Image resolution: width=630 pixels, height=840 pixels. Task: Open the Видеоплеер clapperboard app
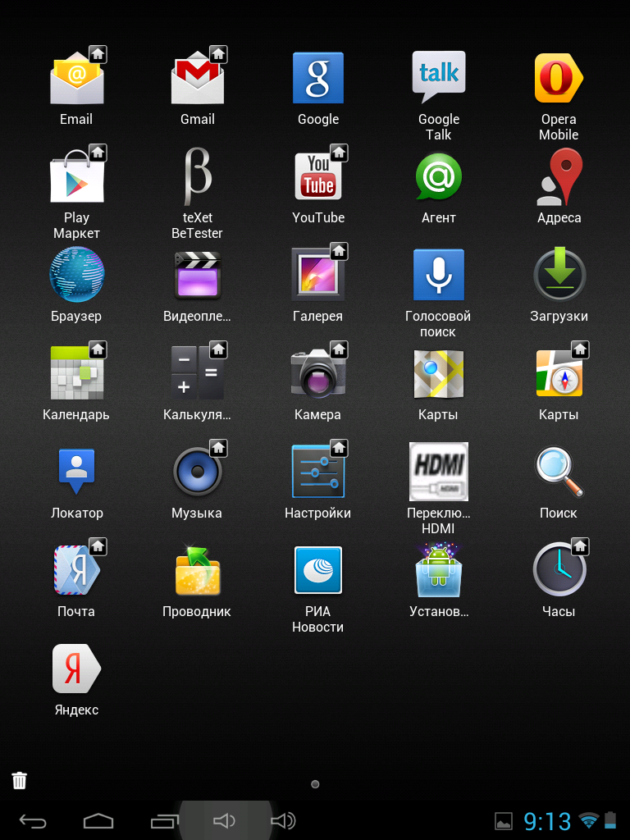point(198,275)
